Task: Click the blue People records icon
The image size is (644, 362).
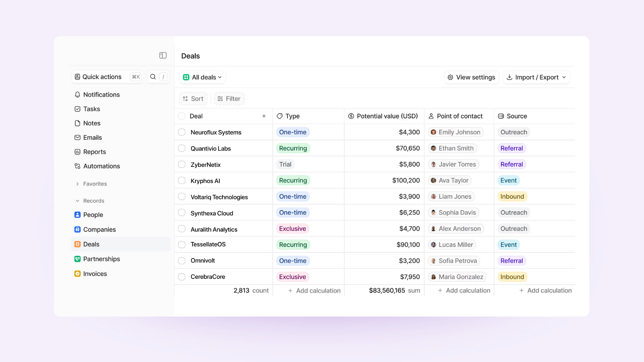Action: 77,215
